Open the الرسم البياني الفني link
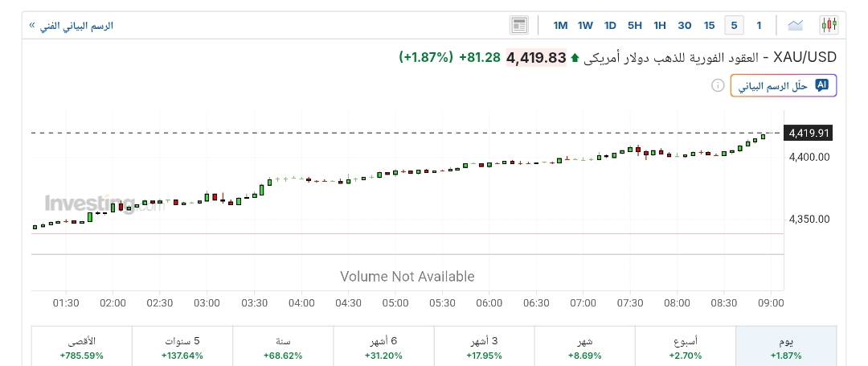The height and width of the screenshot is (366, 868). click(x=72, y=25)
